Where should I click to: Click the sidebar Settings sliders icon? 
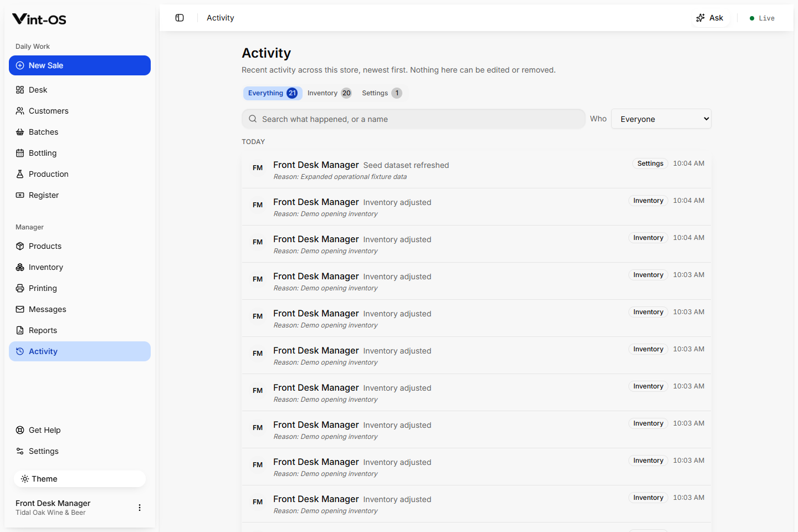pos(20,451)
